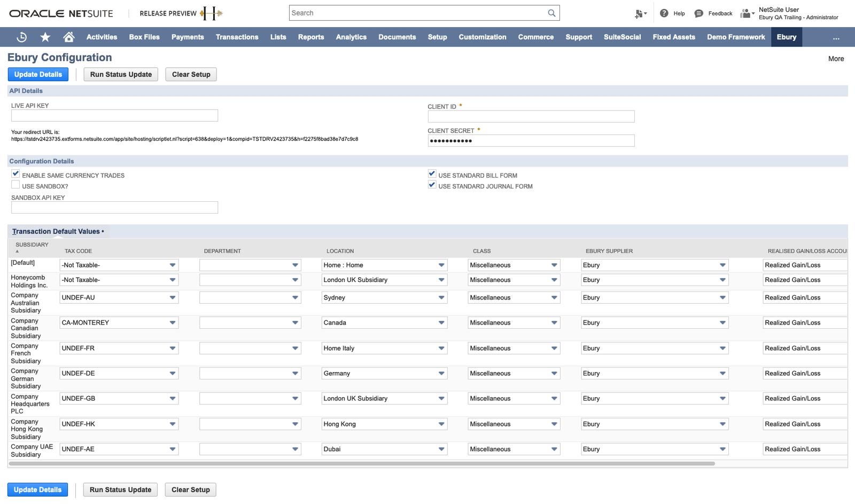Select the Transaction Default Values tab
Screen dimensions: 855x504
(x=58, y=231)
